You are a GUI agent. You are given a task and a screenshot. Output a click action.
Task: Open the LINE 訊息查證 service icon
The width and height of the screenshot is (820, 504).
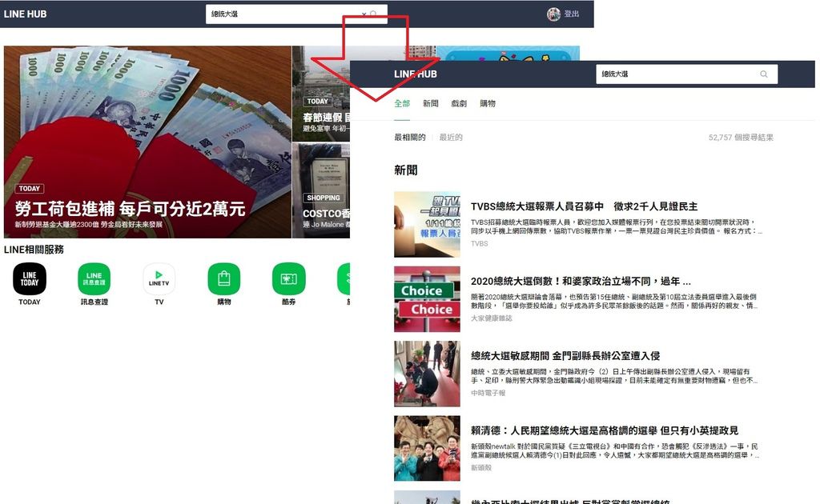(94, 278)
